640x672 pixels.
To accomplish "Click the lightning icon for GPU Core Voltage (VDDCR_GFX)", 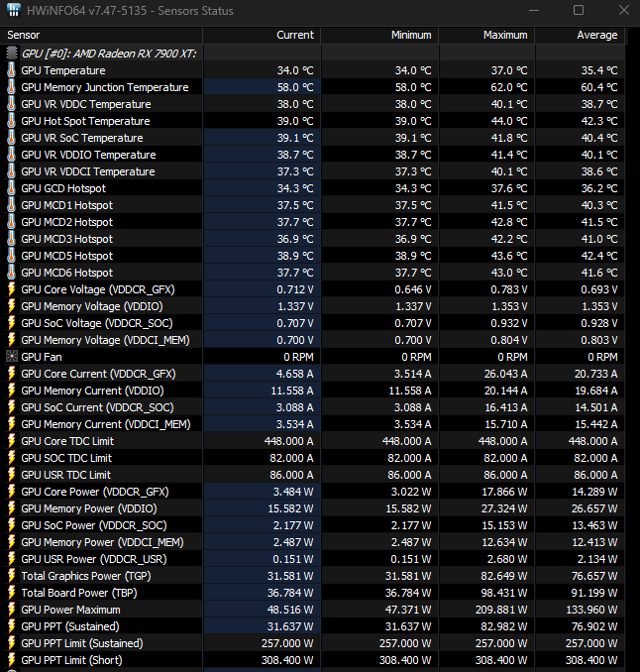I will pyautogui.click(x=12, y=289).
